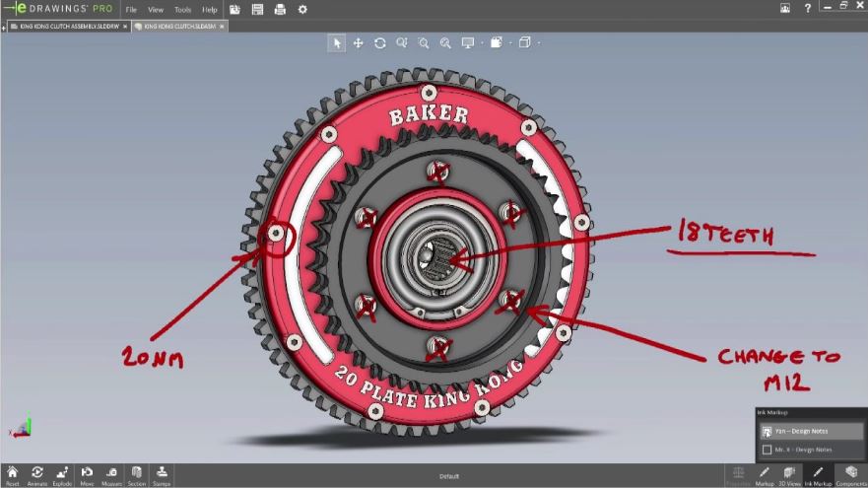The height and width of the screenshot is (488, 868).
Task: Choose the Zoom in/out tool
Action: (402, 42)
